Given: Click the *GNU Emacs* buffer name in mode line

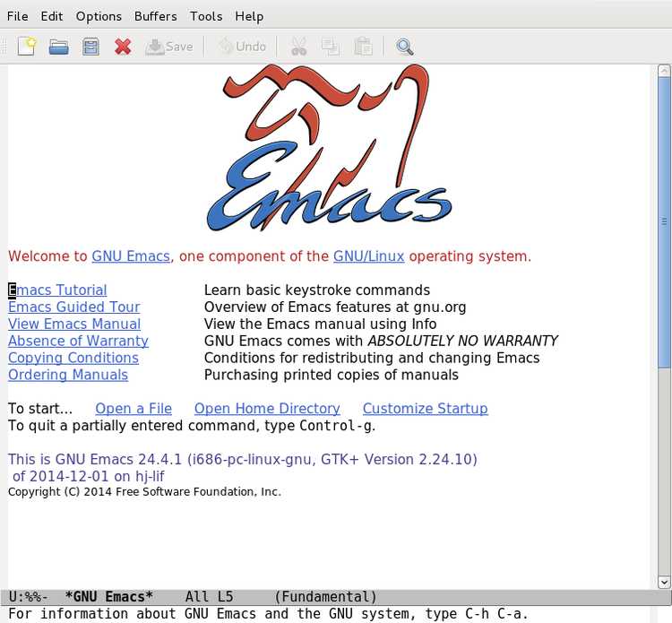Looking at the screenshot, I should (108, 597).
